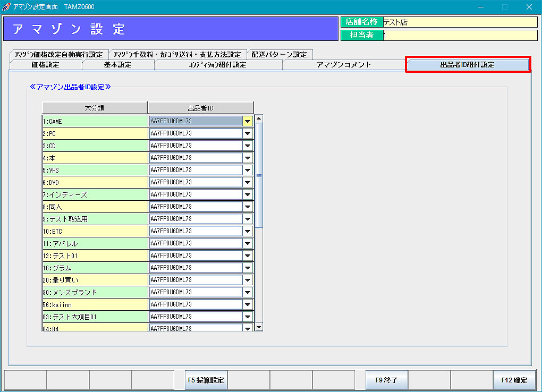Open the seller ID dropdown for 4:本
Screen dimensions: 542x392
248,158
